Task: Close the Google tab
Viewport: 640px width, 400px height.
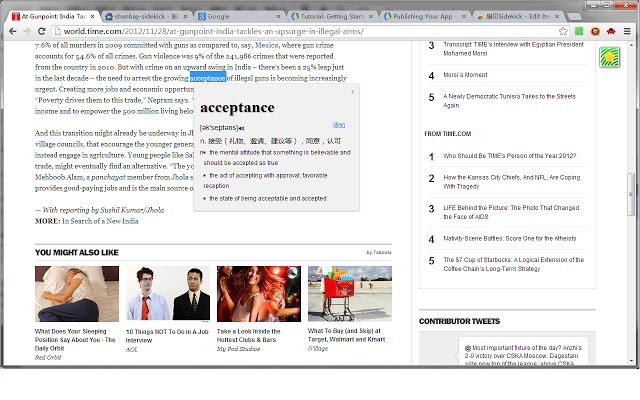Action: click(278, 16)
